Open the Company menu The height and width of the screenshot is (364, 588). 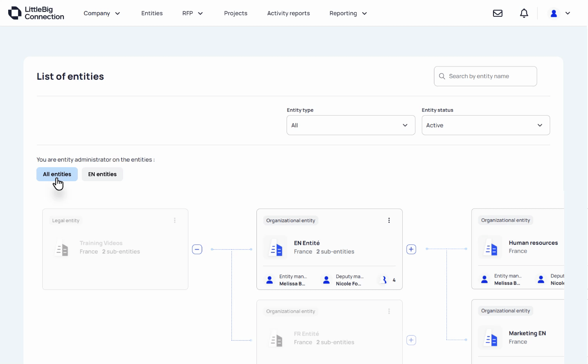(102, 13)
